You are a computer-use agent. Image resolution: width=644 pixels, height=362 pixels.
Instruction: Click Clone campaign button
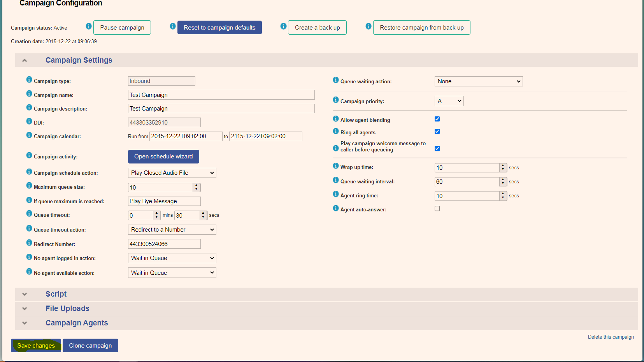90,346
